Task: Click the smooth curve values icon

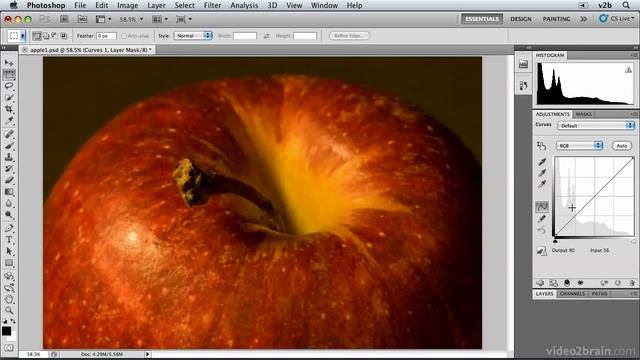Action: pyautogui.click(x=542, y=230)
